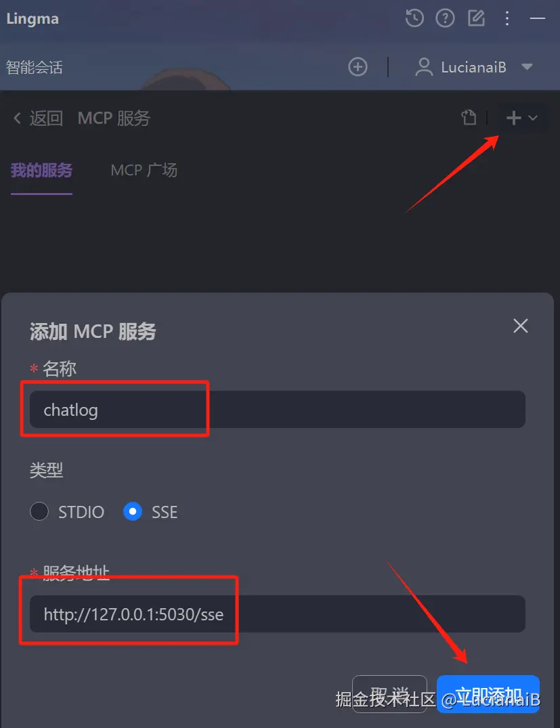Screen dimensions: 560x728
Task: Select the STDIO radio button
Action: point(39,512)
